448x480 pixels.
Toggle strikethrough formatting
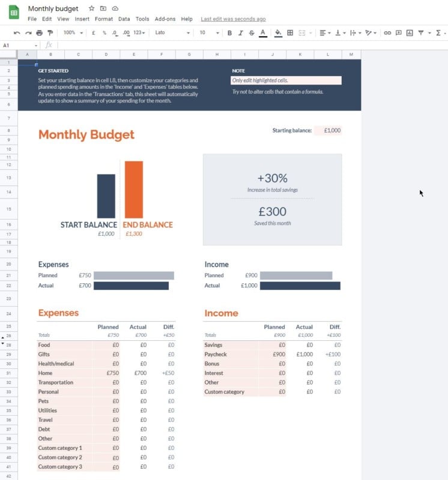tap(251, 32)
